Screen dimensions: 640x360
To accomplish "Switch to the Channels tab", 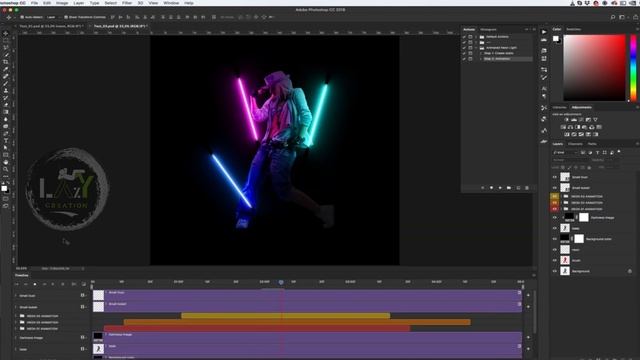I will [x=575, y=144].
